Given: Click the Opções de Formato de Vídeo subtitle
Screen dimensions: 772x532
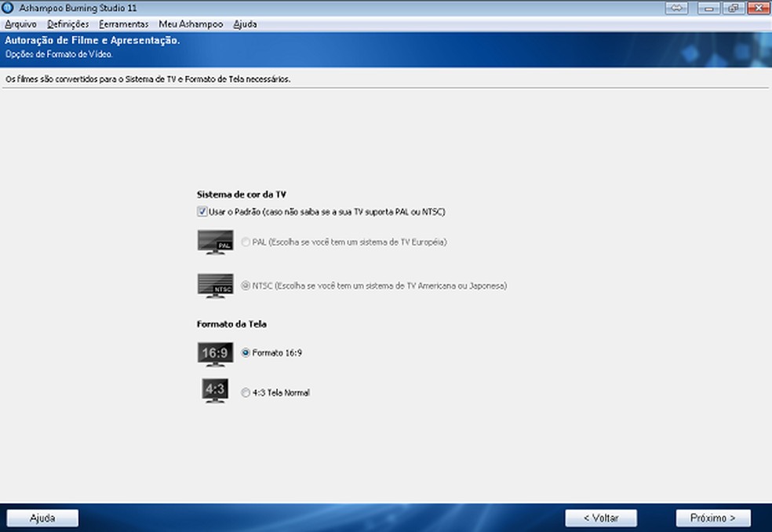Looking at the screenshot, I should (59, 54).
